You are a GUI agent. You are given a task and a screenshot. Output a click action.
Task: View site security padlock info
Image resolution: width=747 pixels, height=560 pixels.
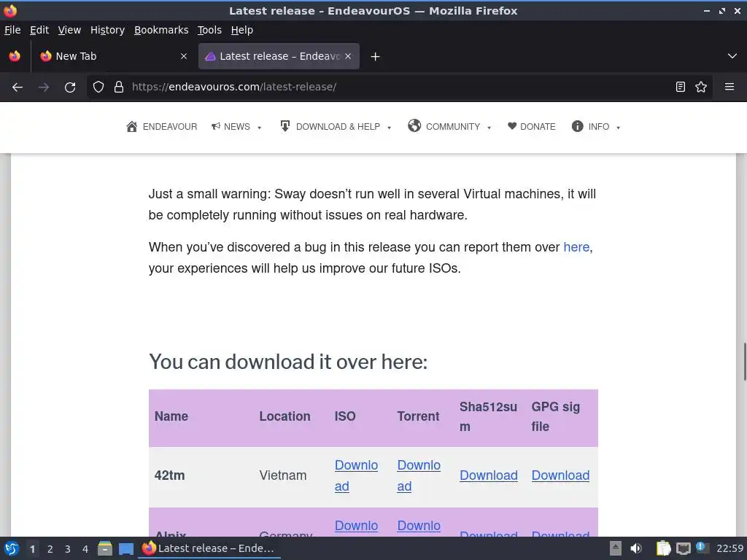(x=119, y=87)
